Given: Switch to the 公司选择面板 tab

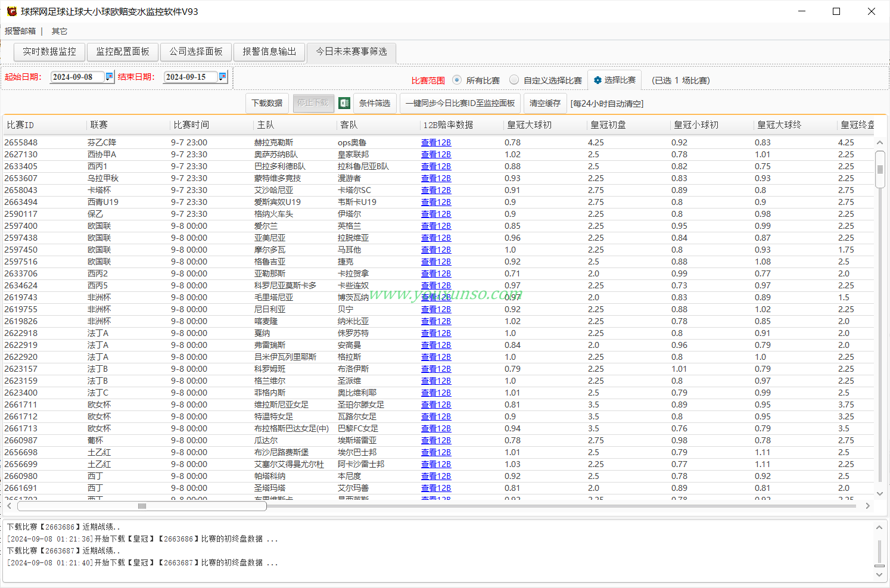Looking at the screenshot, I should [196, 52].
